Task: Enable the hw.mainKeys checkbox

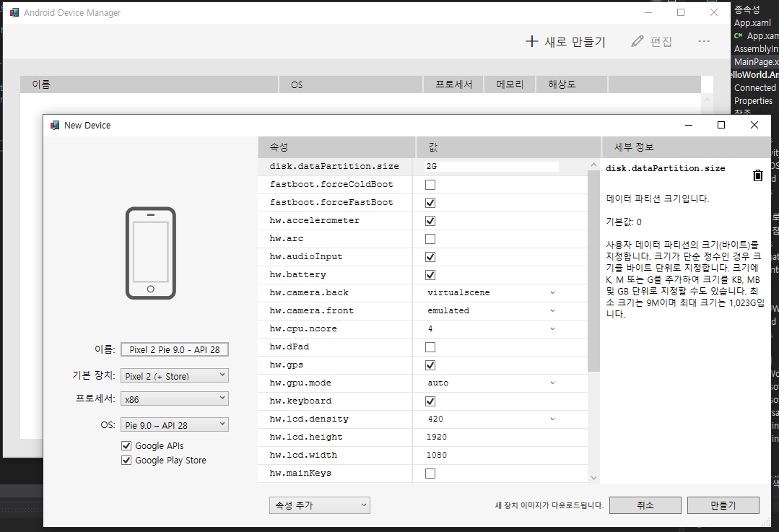Action: click(430, 474)
